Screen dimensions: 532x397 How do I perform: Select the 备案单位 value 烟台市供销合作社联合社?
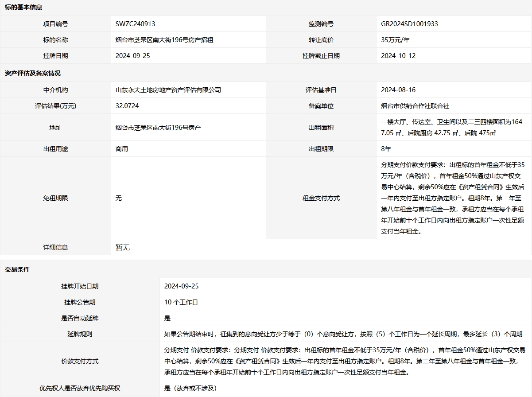(x=415, y=106)
